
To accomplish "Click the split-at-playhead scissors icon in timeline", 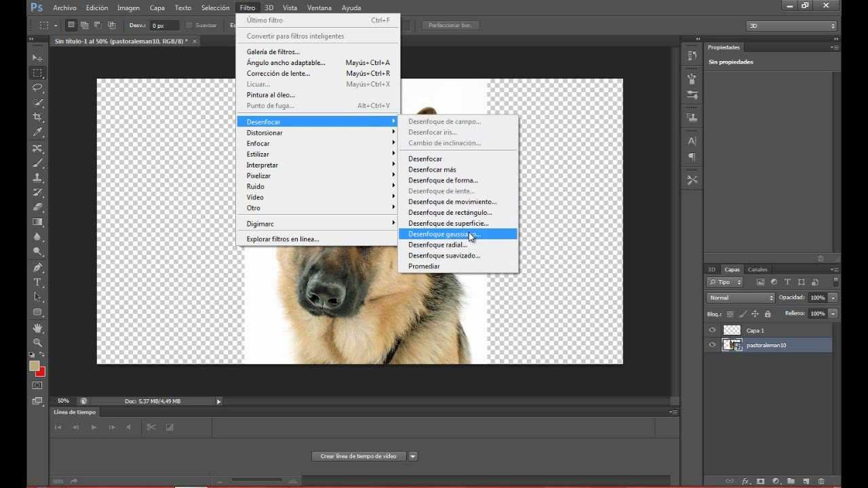I will point(151,427).
